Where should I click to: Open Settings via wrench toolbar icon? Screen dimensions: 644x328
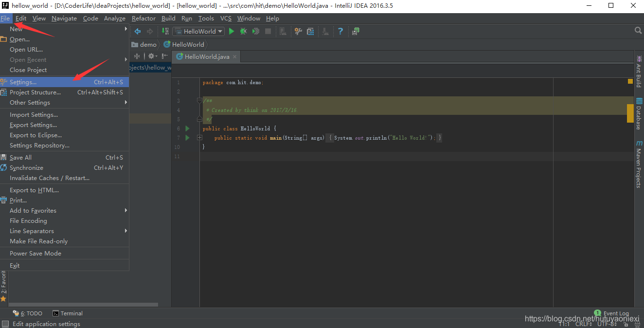click(298, 31)
